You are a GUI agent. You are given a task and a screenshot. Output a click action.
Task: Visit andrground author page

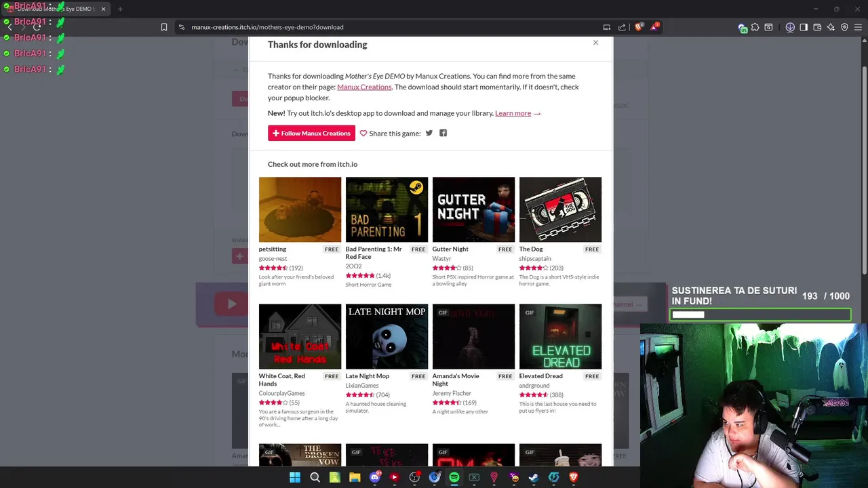coord(534,385)
